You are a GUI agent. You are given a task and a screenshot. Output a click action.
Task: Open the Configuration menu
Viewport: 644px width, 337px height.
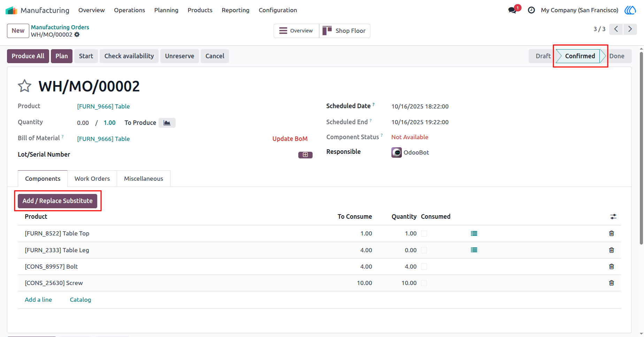(x=278, y=10)
